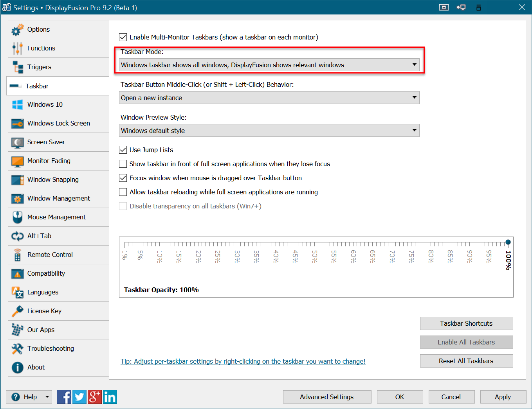This screenshot has width=532, height=409.
Task: Open the Taskbar Mode dropdown
Action: click(x=269, y=65)
